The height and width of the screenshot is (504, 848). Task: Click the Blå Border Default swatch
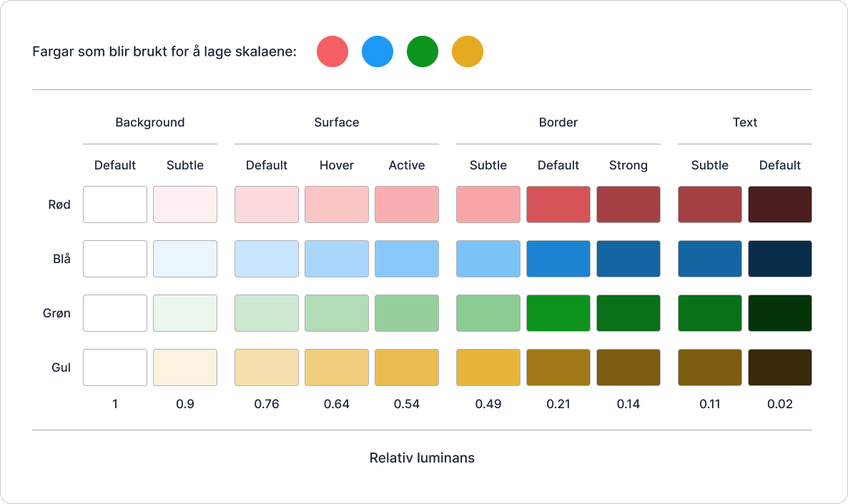pyautogui.click(x=558, y=259)
